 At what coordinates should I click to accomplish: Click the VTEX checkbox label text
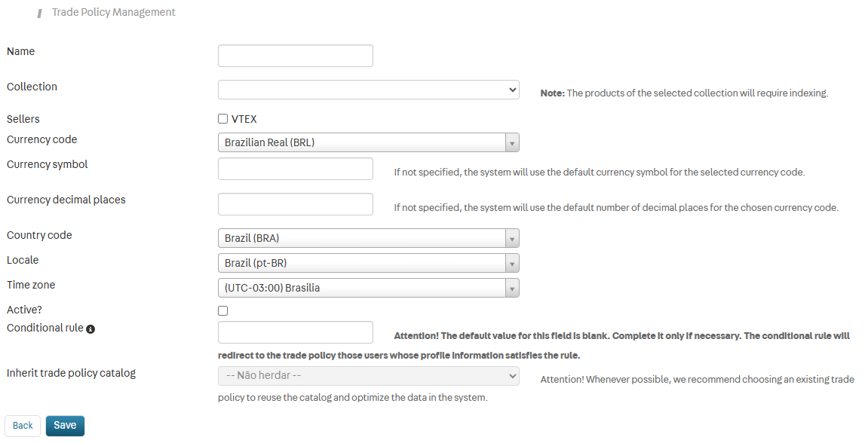[x=244, y=119]
